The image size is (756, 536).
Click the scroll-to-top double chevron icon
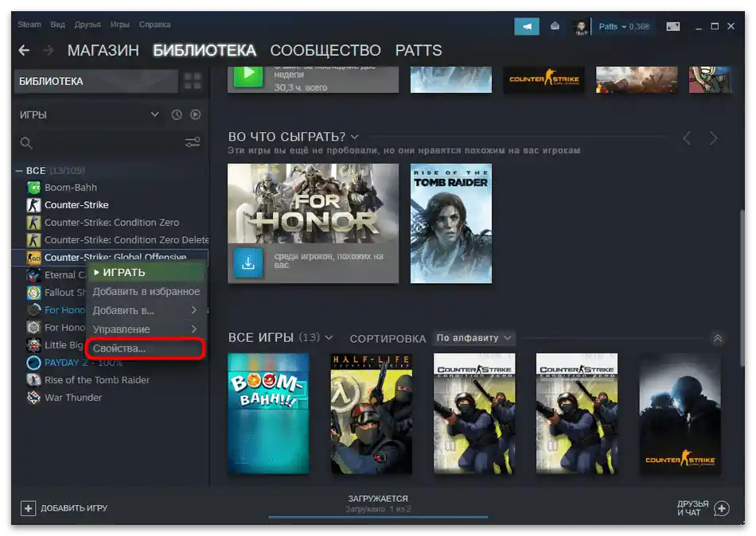tap(718, 338)
